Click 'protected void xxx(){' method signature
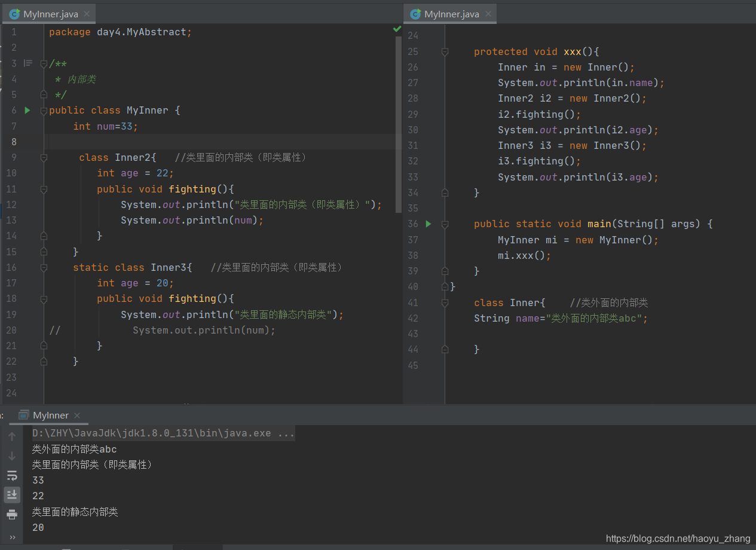756x550 pixels. 536,52
